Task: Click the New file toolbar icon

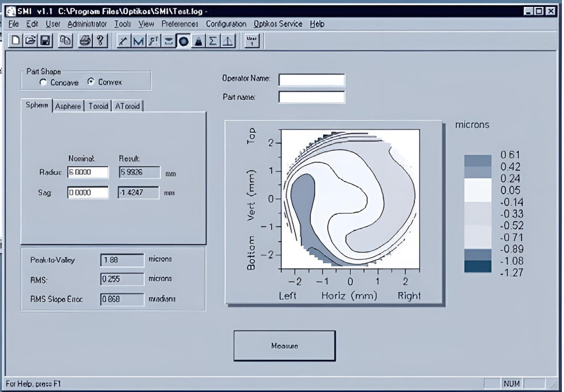Action: (x=16, y=41)
